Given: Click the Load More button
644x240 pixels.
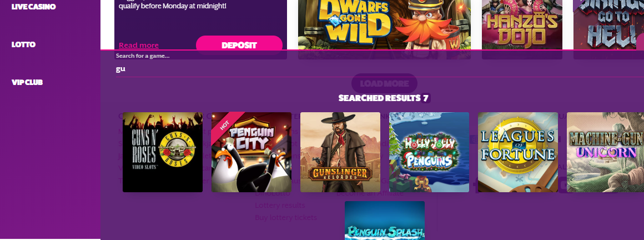Looking at the screenshot, I should 384,83.
